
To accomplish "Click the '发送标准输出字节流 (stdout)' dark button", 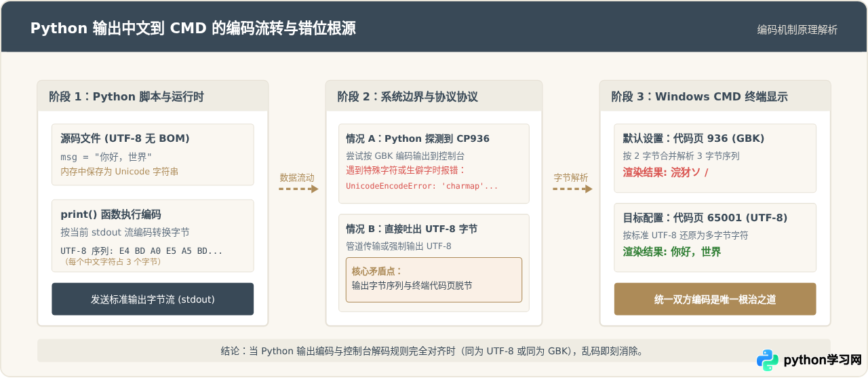I will (x=153, y=299).
